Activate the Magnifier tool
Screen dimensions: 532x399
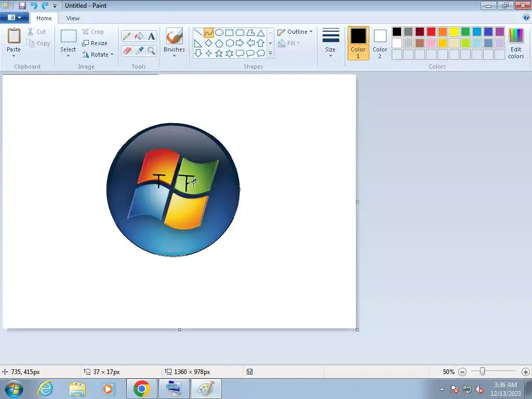pos(151,51)
